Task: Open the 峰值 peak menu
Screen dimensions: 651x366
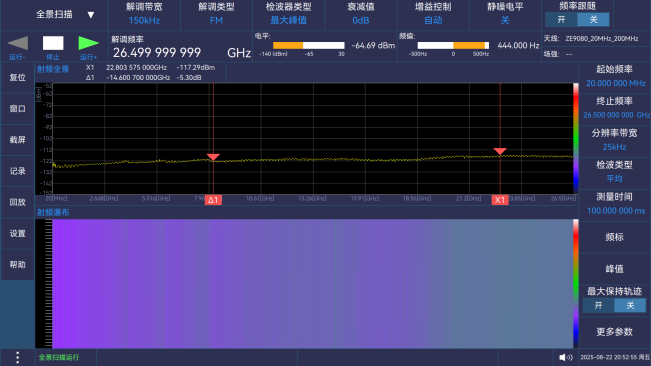Action: (x=614, y=269)
